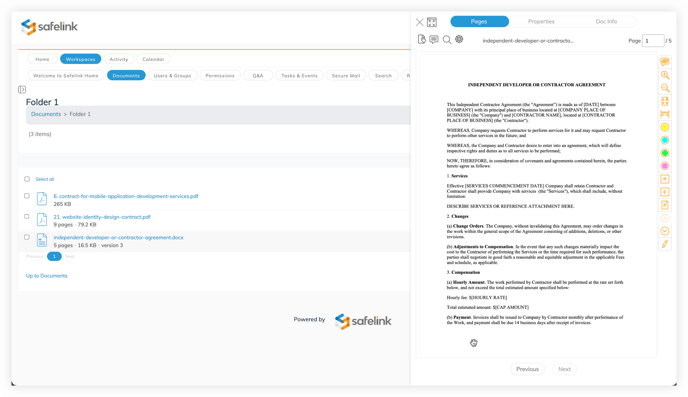Image resolution: width=688 pixels, height=397 pixels.
Task: Pick the magenta highlighter color
Action: pyautogui.click(x=665, y=166)
